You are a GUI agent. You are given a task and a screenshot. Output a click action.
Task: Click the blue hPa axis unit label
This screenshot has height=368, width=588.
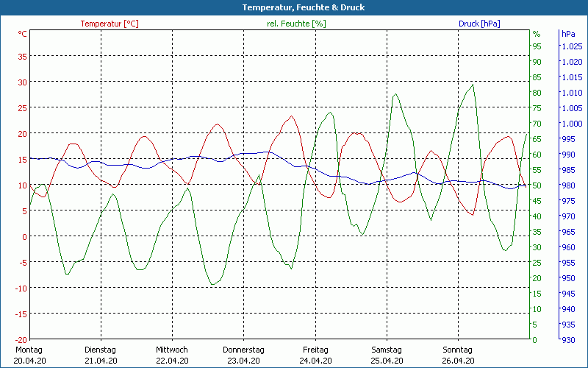click(568, 34)
